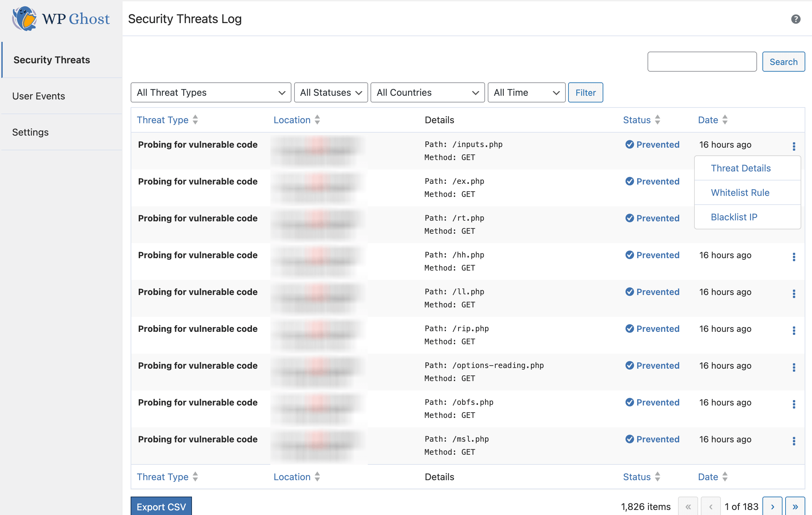Click into the search input field

pyautogui.click(x=702, y=62)
